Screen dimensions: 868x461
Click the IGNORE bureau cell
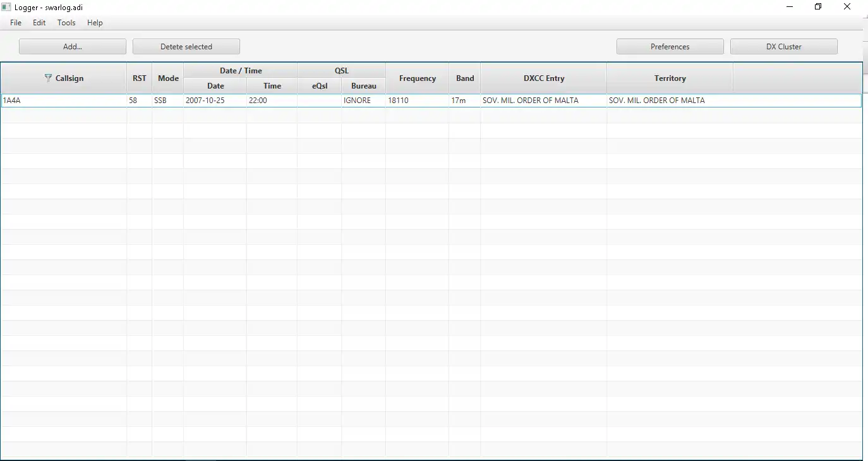click(x=364, y=101)
